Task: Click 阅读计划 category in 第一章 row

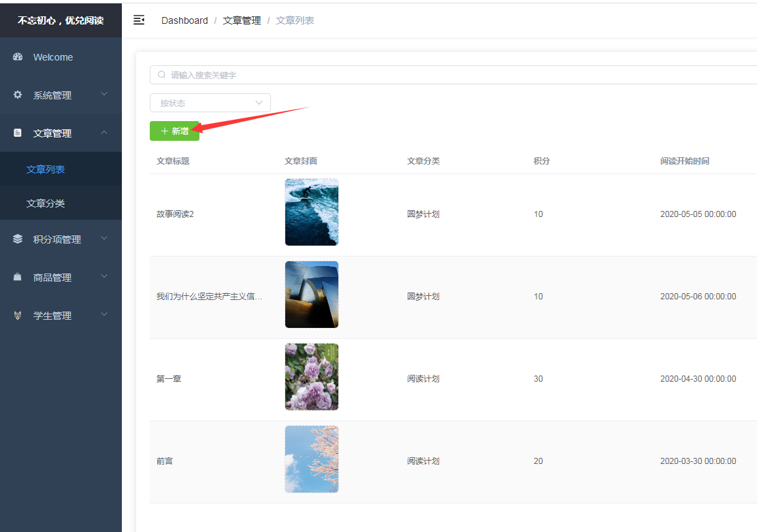Action: pos(423,379)
